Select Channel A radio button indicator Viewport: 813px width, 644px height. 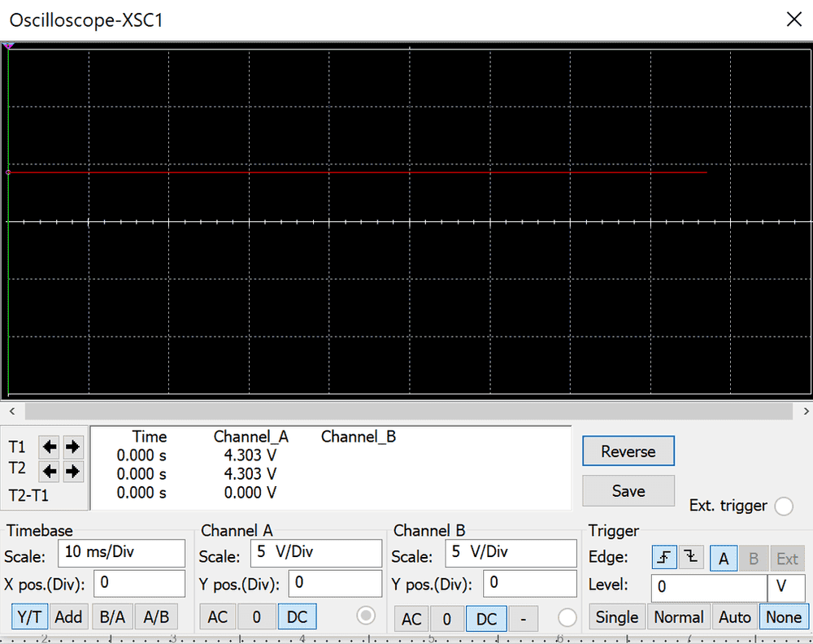pos(367,616)
